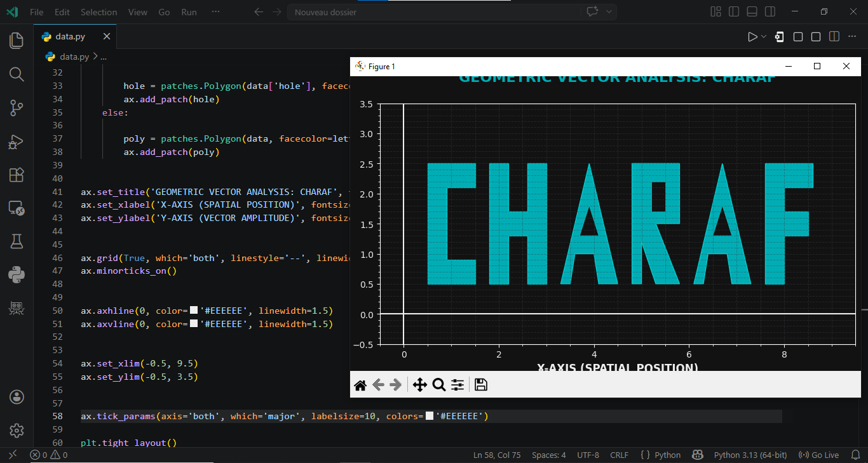Select the Pan tool in Figure 1
Image resolution: width=868 pixels, height=463 pixels.
(x=419, y=385)
